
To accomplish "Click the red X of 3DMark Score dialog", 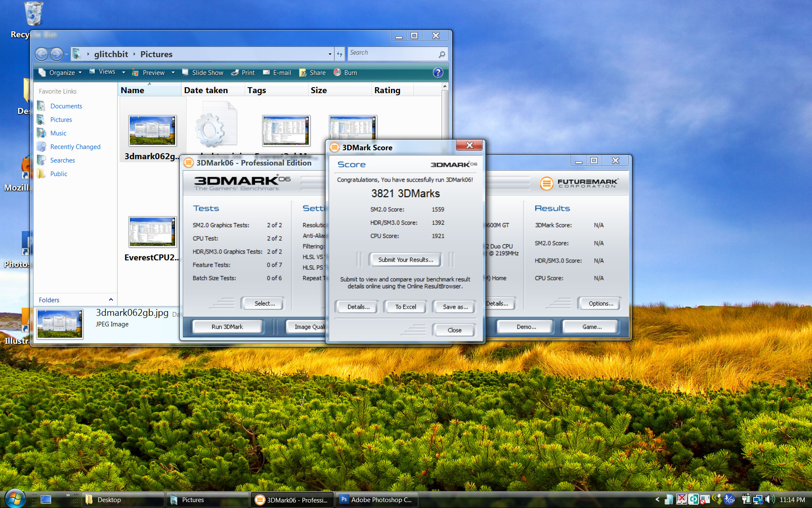I will pos(469,146).
